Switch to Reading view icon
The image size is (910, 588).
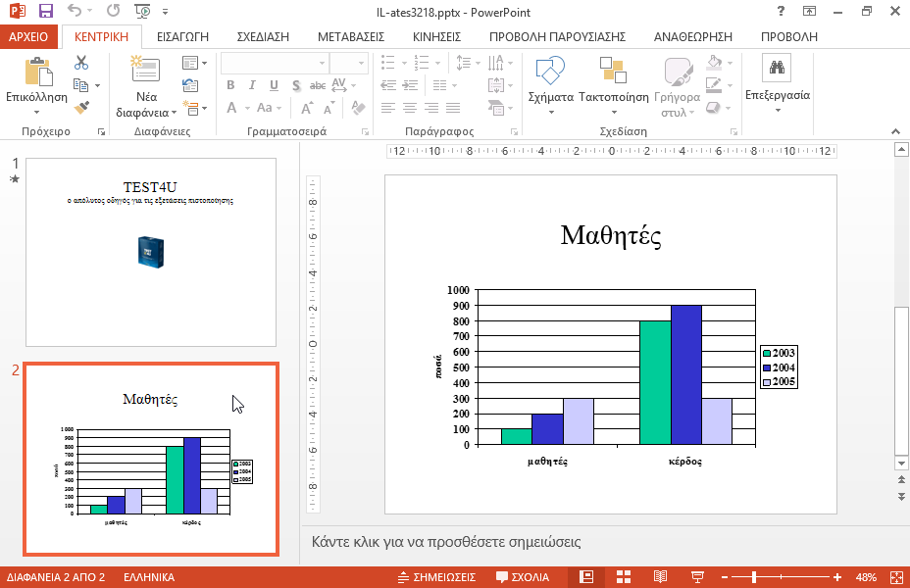(661, 577)
